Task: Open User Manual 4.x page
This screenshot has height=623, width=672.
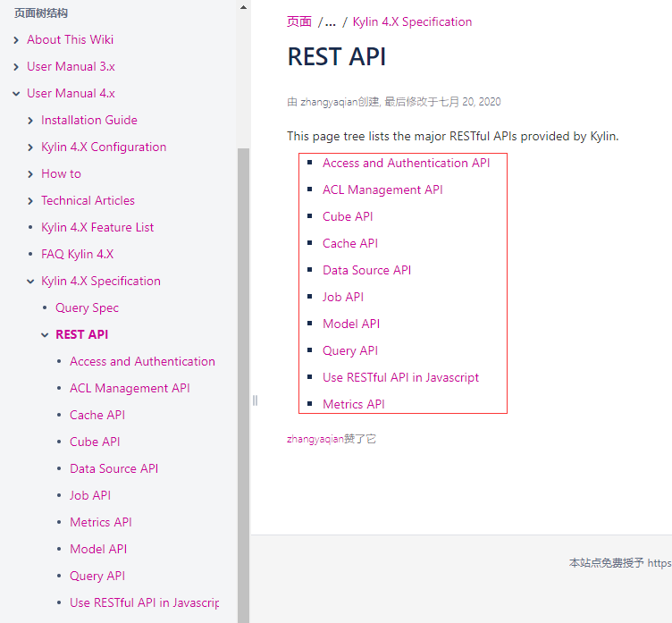Action: click(x=71, y=93)
